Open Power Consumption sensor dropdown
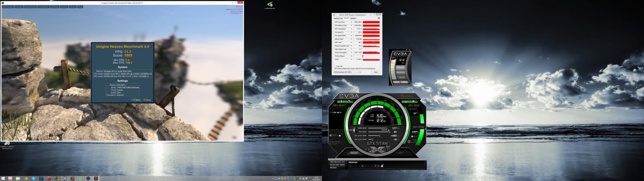This screenshot has width=644, height=181. (351, 53)
